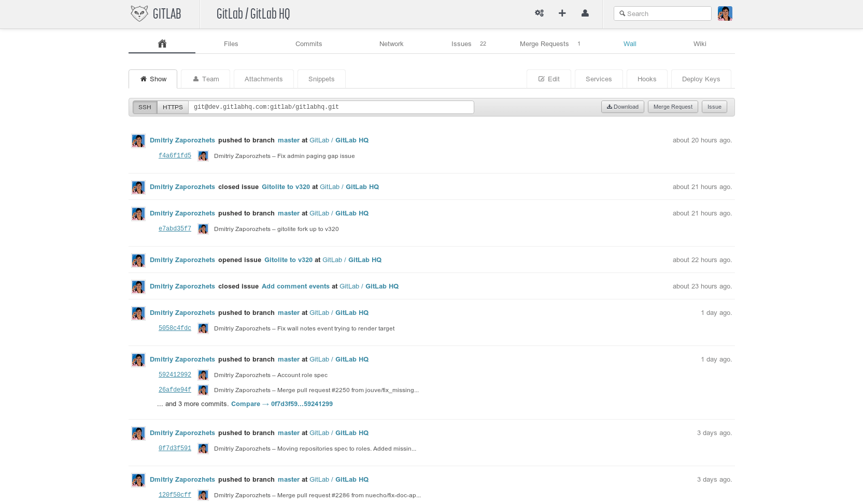
Task: Switch to the Attachments sub-tab
Action: point(263,79)
